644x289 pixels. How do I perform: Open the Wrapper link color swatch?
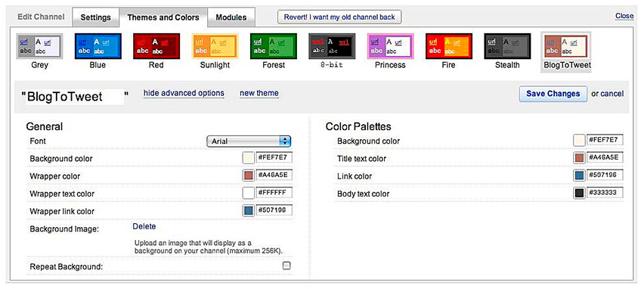[249, 211]
